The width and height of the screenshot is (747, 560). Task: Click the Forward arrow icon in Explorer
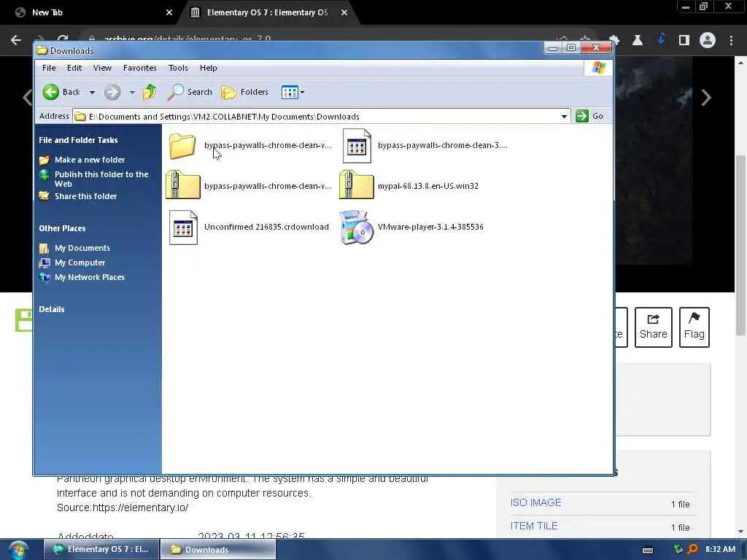[x=112, y=92]
